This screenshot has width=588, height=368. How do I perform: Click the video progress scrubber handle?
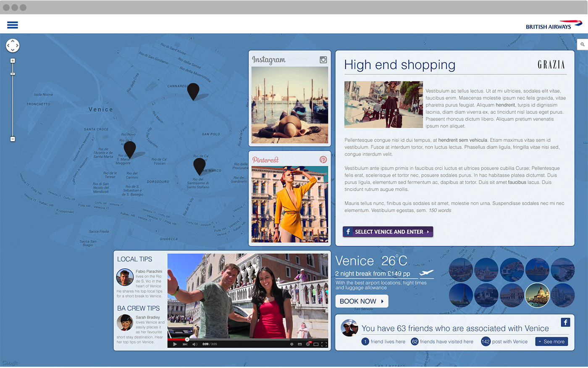(187, 339)
